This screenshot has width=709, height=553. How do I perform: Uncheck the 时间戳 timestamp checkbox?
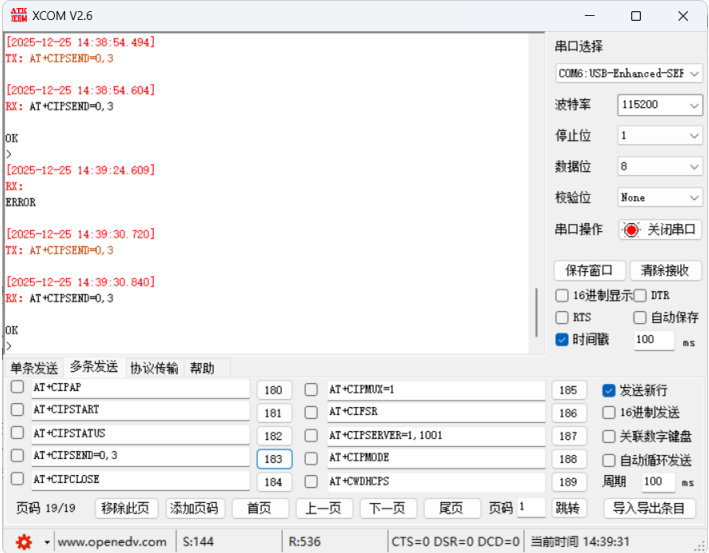[562, 340]
